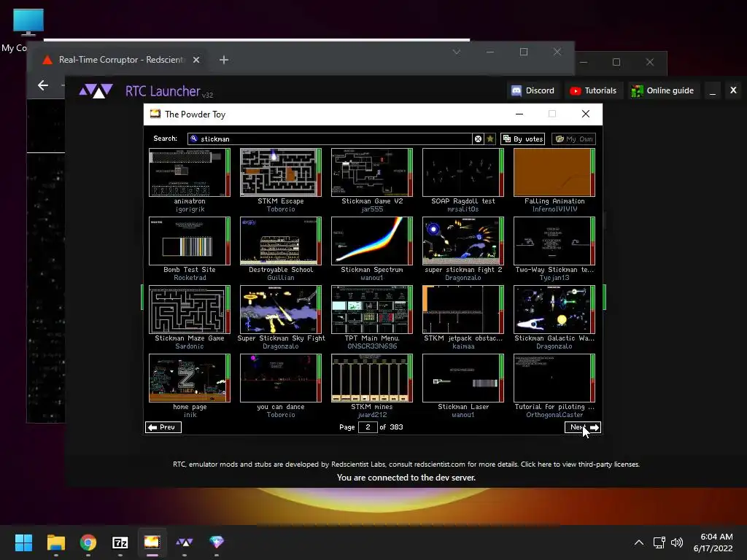Open Discord link in RTC Launcher
The width and height of the screenshot is (747, 560).
pyautogui.click(x=533, y=90)
